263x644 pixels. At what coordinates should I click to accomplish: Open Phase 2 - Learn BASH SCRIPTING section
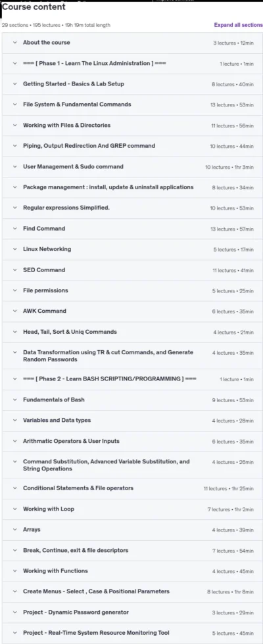click(132, 379)
